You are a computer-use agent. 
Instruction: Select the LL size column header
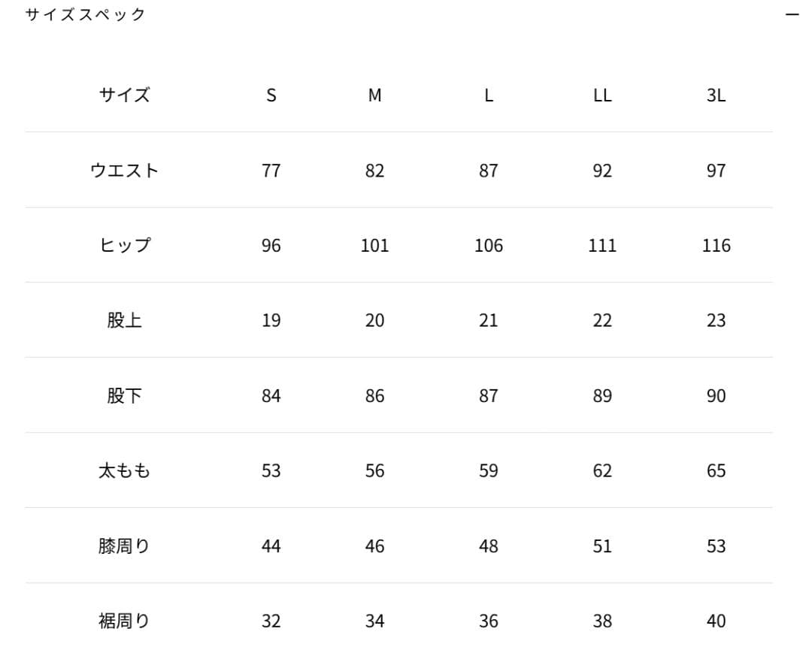click(602, 95)
